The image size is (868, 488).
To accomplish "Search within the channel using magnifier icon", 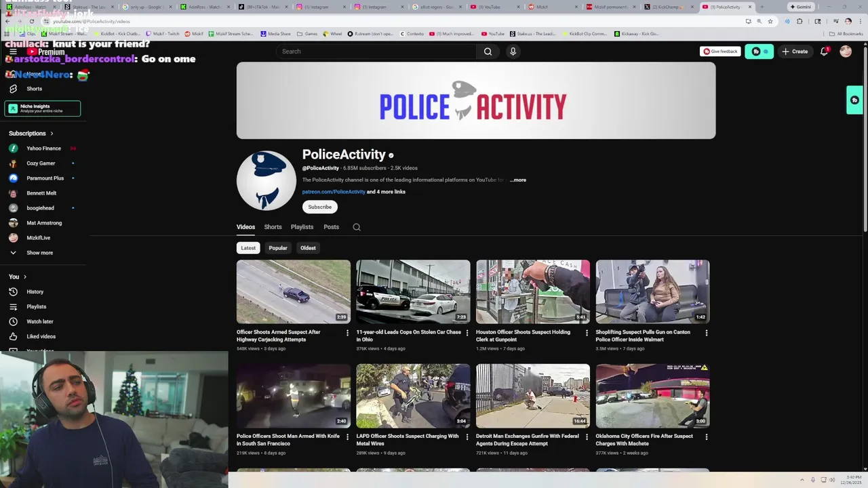I will 357,227.
